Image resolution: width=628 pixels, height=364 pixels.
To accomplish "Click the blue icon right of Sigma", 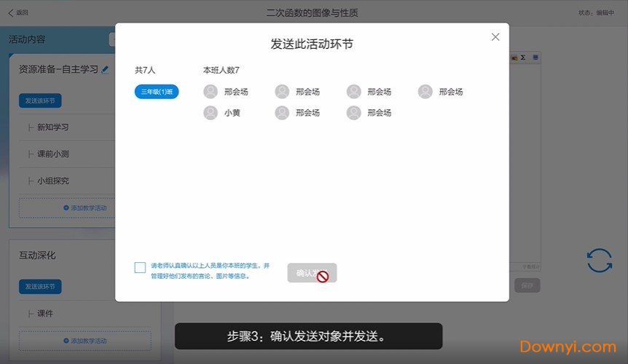I will pos(535,57).
